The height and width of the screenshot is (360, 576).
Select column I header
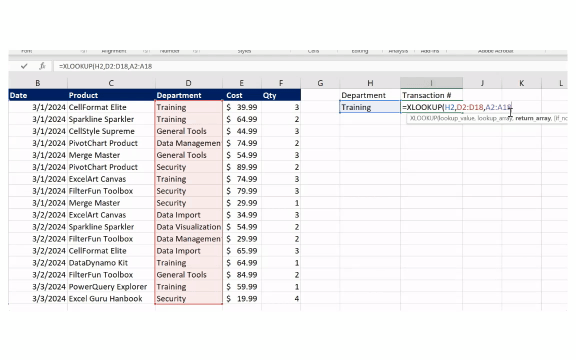431,83
